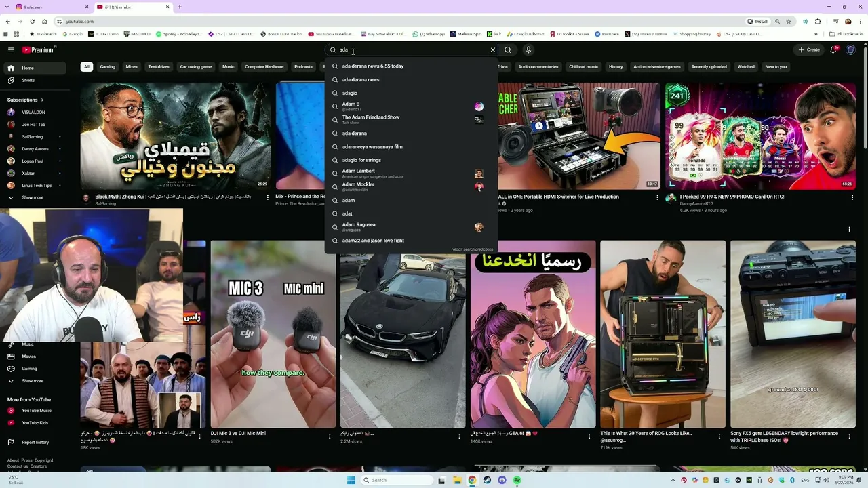Image resolution: width=868 pixels, height=488 pixels.
Task: Open a new browser tab
Action: [179, 7]
